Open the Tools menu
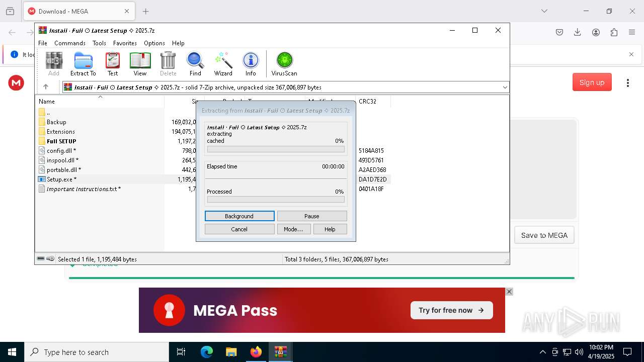This screenshot has width=644, height=362. (x=99, y=43)
